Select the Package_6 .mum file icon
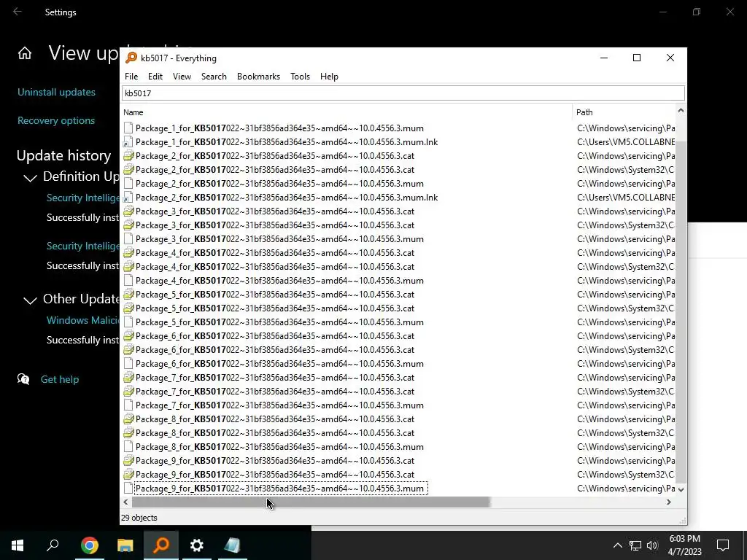The image size is (747, 560). point(128,364)
